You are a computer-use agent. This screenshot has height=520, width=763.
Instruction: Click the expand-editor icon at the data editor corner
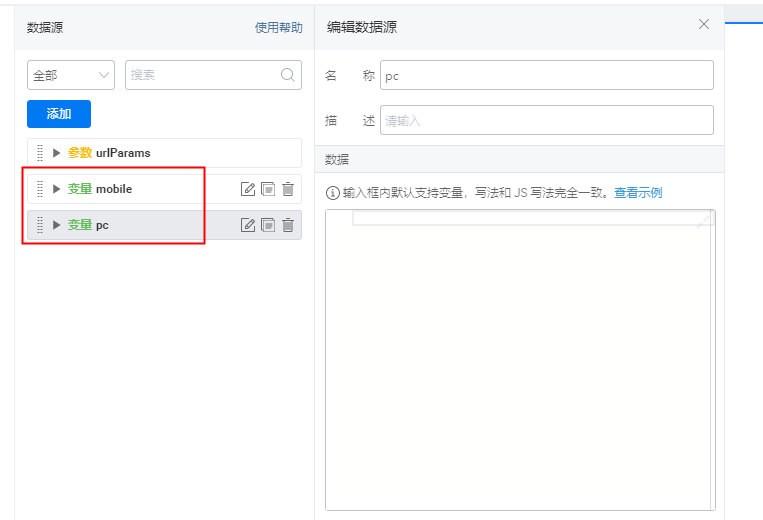pyautogui.click(x=704, y=221)
